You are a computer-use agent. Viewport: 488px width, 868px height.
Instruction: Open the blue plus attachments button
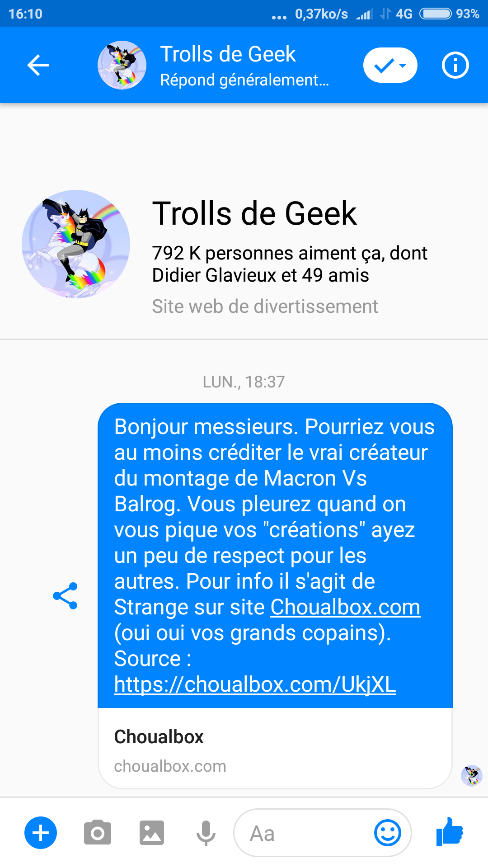click(41, 833)
